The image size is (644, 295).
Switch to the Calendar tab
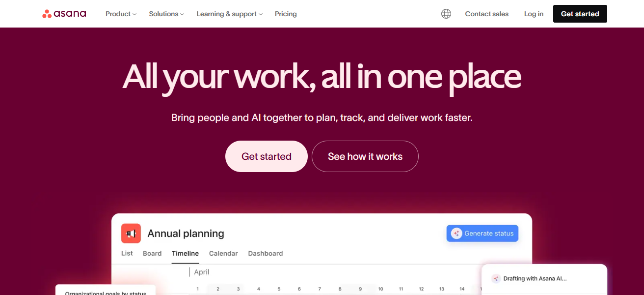223,253
